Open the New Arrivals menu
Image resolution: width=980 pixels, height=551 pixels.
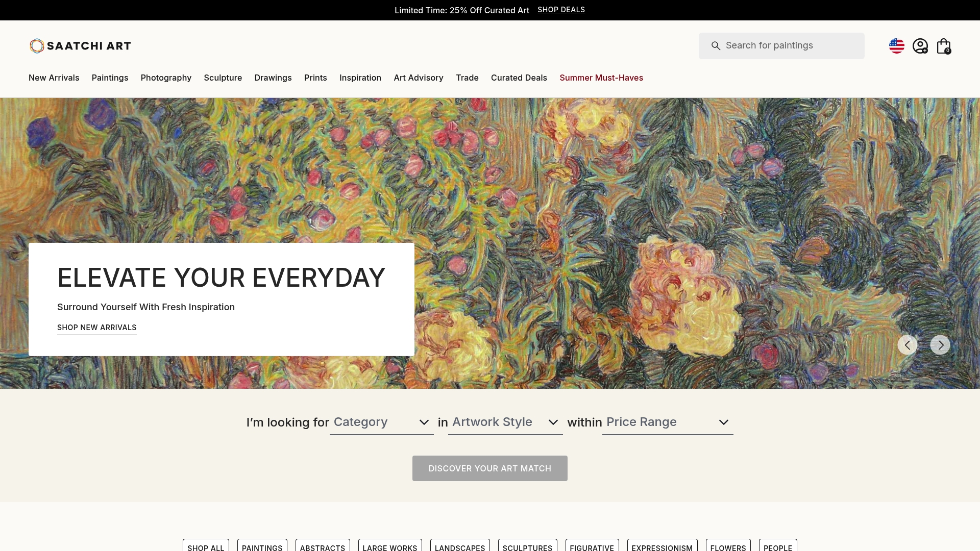pos(54,78)
